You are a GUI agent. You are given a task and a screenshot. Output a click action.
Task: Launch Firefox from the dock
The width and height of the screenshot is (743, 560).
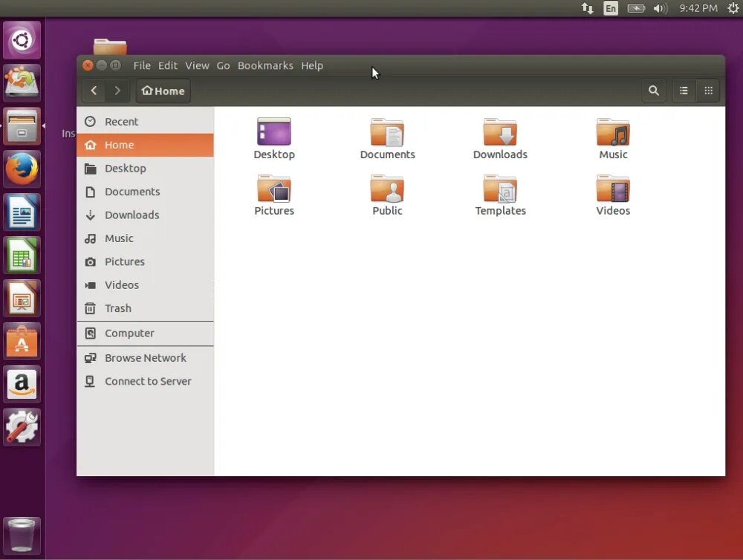(22, 169)
